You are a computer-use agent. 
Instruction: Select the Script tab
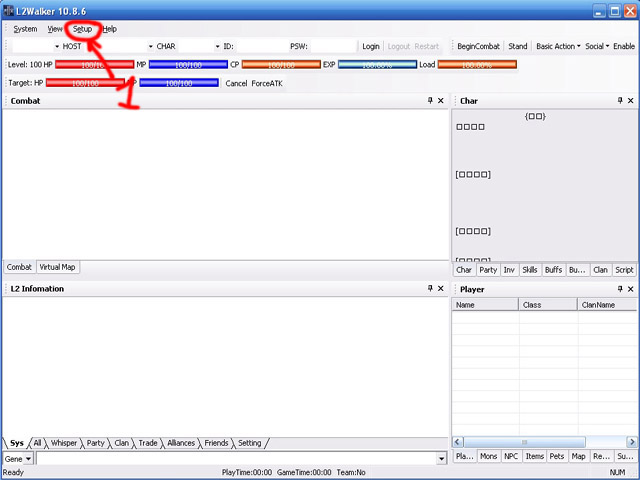click(624, 270)
